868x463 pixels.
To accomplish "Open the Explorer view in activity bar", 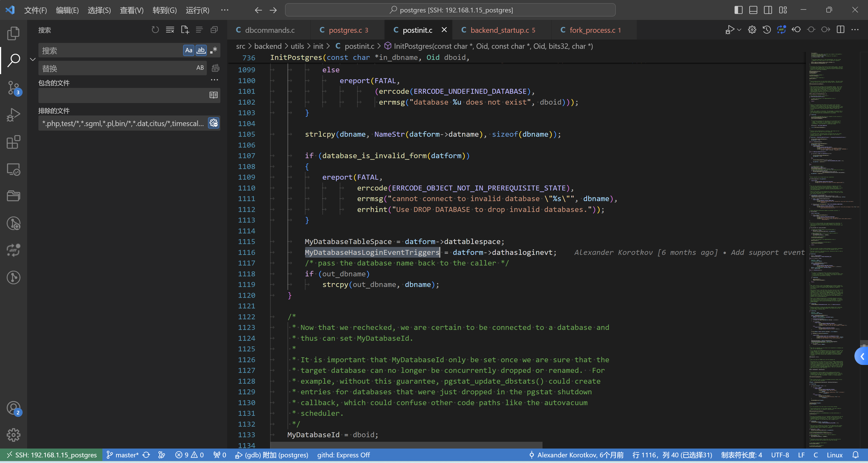I will click(14, 33).
